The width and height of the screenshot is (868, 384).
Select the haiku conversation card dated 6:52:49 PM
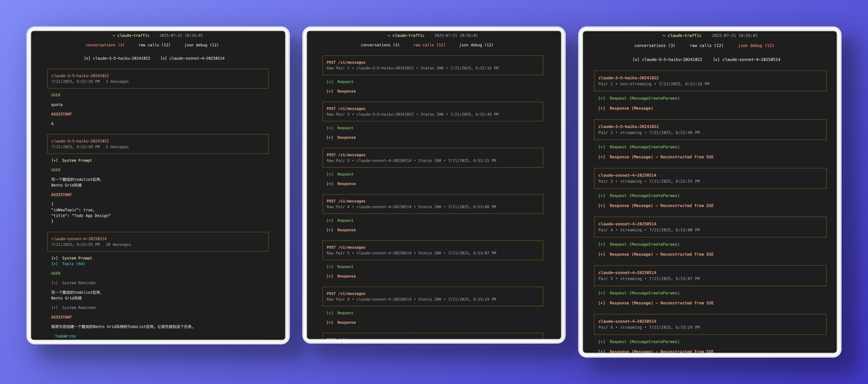coord(158,144)
